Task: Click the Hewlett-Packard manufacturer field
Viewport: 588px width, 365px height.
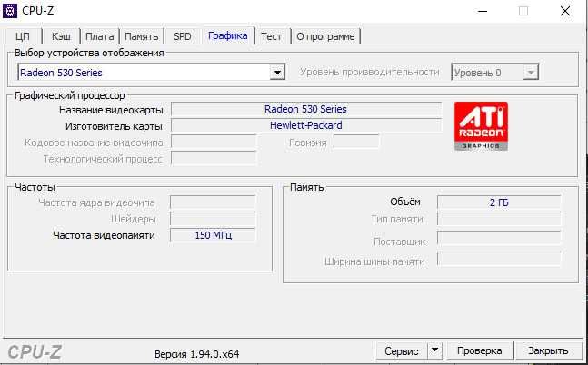Action: click(306, 125)
